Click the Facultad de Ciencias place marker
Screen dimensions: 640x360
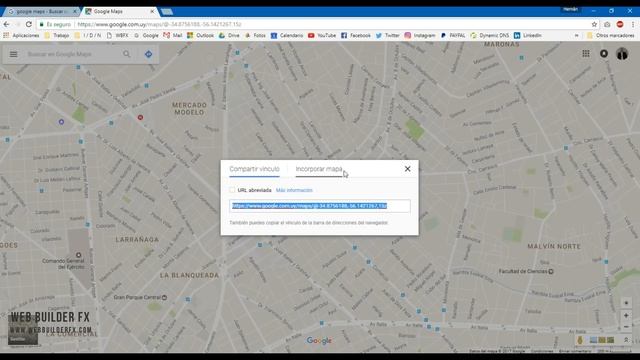click(551, 271)
